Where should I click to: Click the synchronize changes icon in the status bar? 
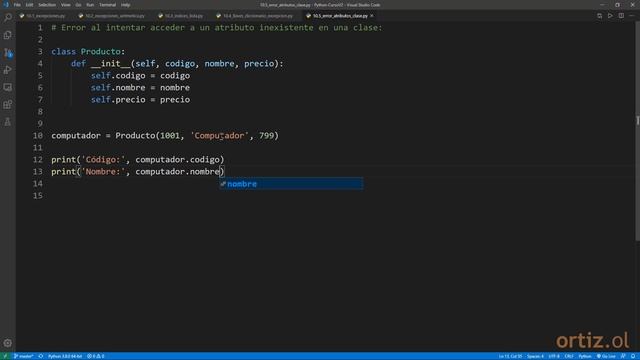coord(41,356)
